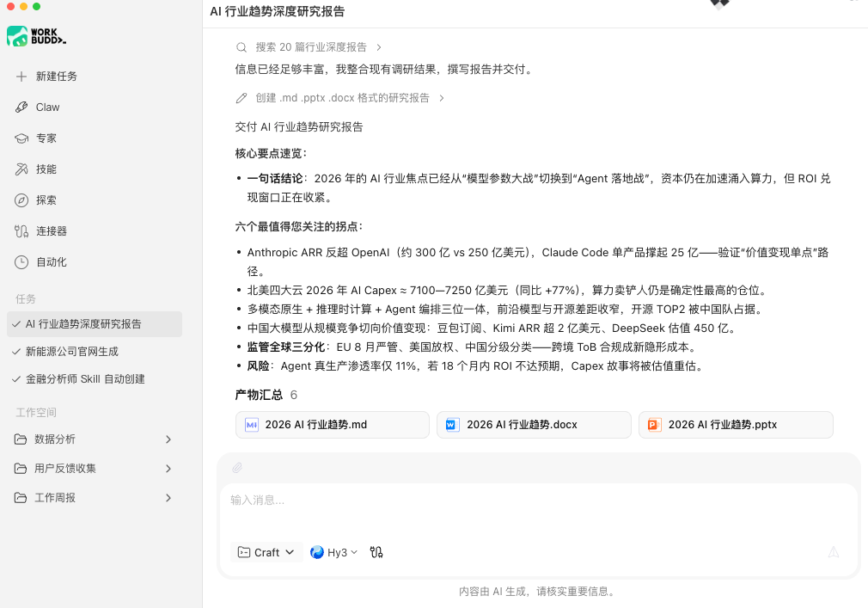Expand the 用户反馈收集 workspace chevron
The height and width of the screenshot is (608, 868).
click(x=168, y=469)
